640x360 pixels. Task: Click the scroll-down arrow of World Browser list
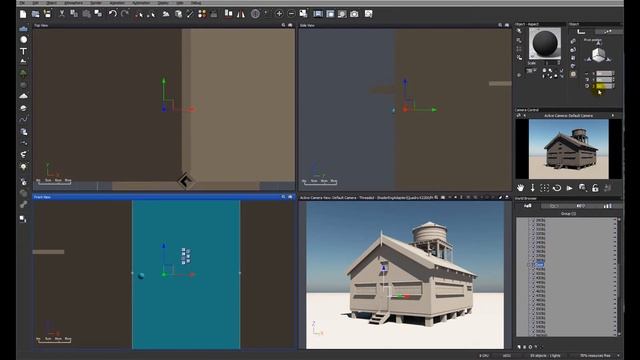click(619, 334)
